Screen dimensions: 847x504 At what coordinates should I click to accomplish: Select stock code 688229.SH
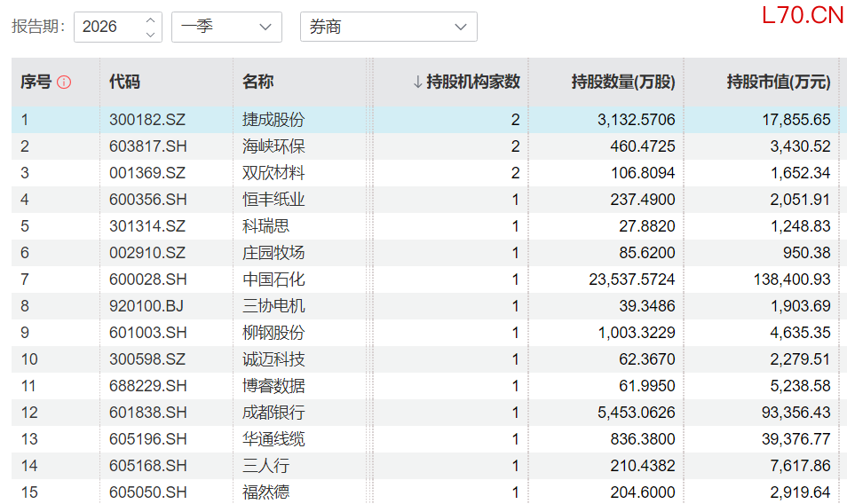coord(148,386)
